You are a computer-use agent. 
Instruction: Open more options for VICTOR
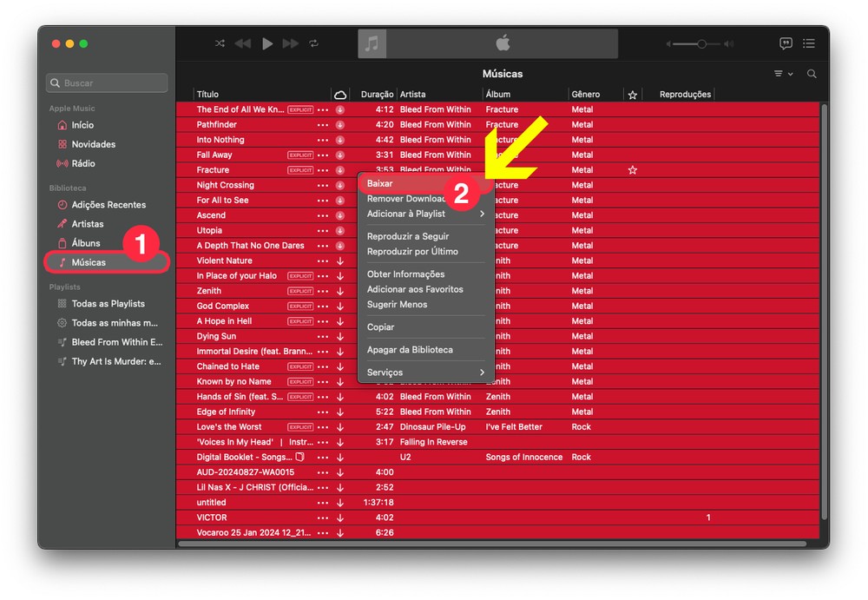[x=323, y=518]
